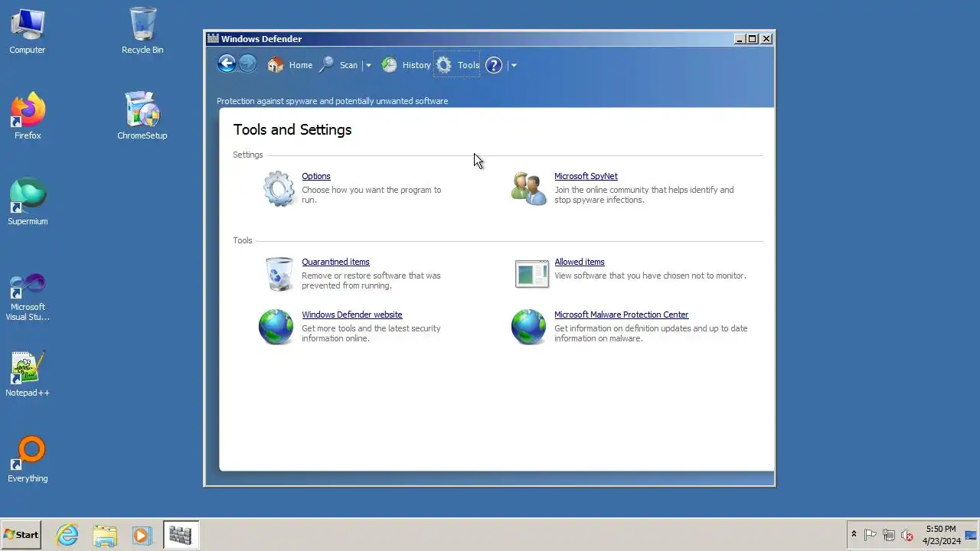980x551 pixels.
Task: Click the Microsoft SpyNet people icon
Action: point(529,188)
